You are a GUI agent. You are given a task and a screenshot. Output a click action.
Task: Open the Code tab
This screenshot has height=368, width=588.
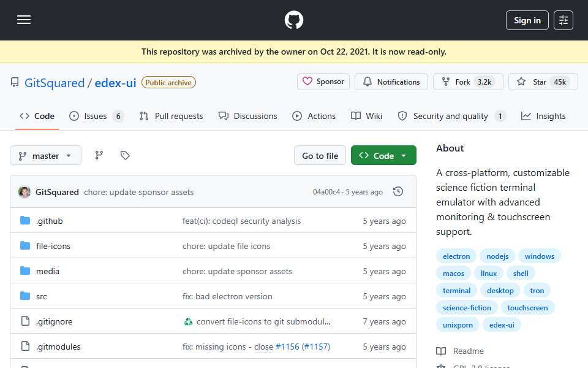[x=37, y=116]
